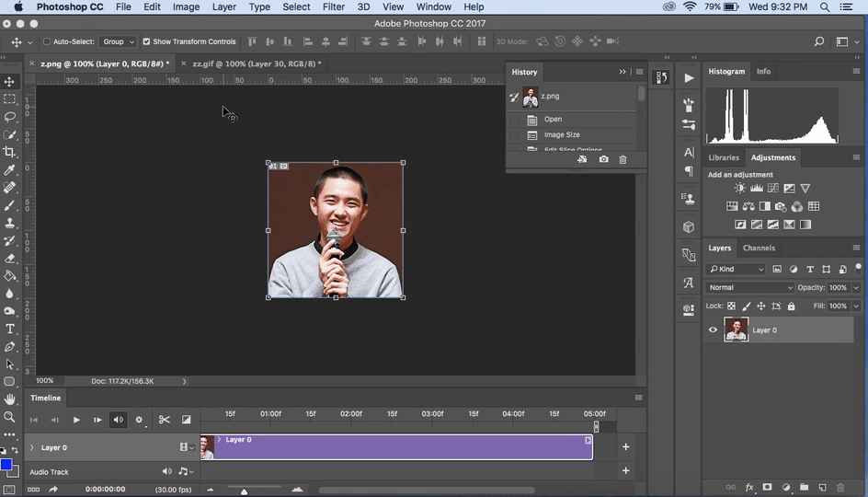
Task: Click the blue foreground color swatch
Action: [x=6, y=465]
